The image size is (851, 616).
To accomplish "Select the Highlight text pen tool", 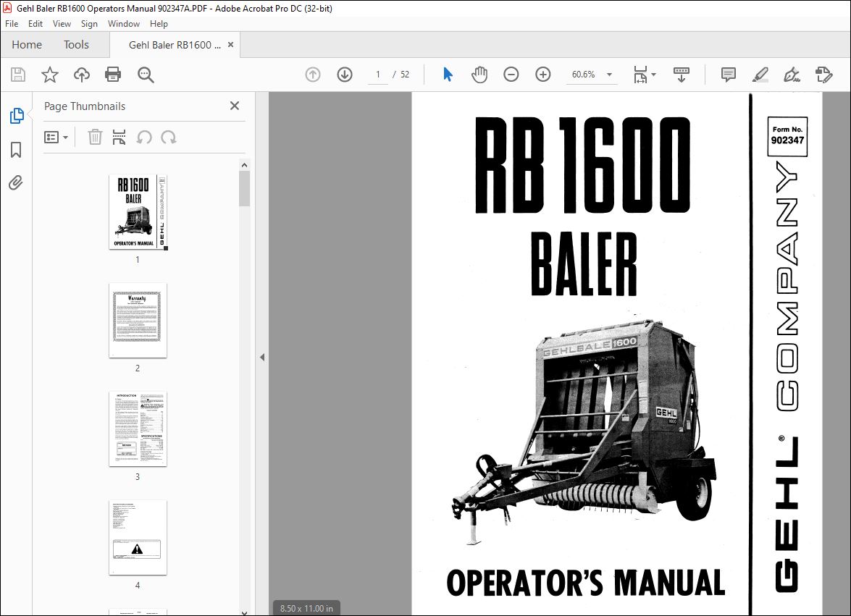I will (x=760, y=75).
